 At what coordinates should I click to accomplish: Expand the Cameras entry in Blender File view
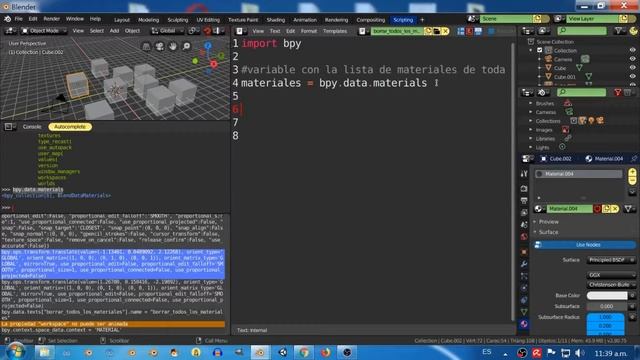[x=531, y=112]
